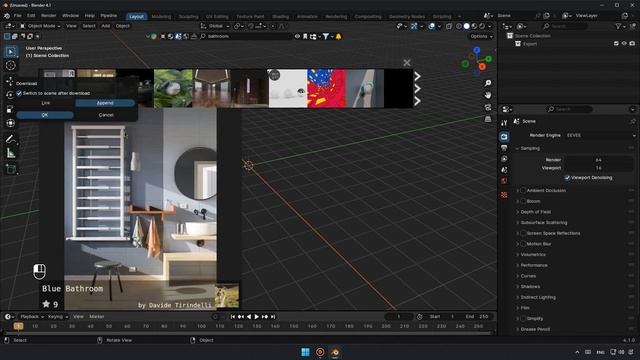This screenshot has height=360, width=640.
Task: Open the Global transform orientation dropdown
Action: pos(215,26)
